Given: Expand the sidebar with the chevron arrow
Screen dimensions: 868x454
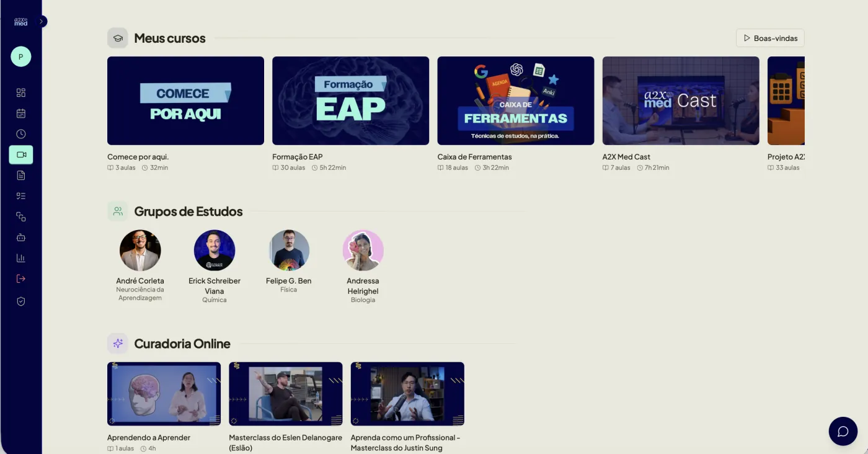Looking at the screenshot, I should pyautogui.click(x=42, y=21).
